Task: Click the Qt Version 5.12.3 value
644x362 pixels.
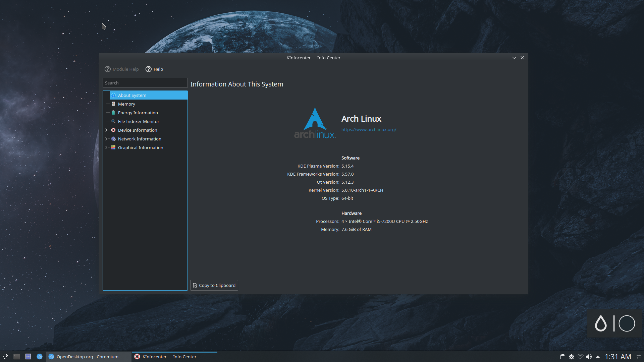Action: [347, 182]
